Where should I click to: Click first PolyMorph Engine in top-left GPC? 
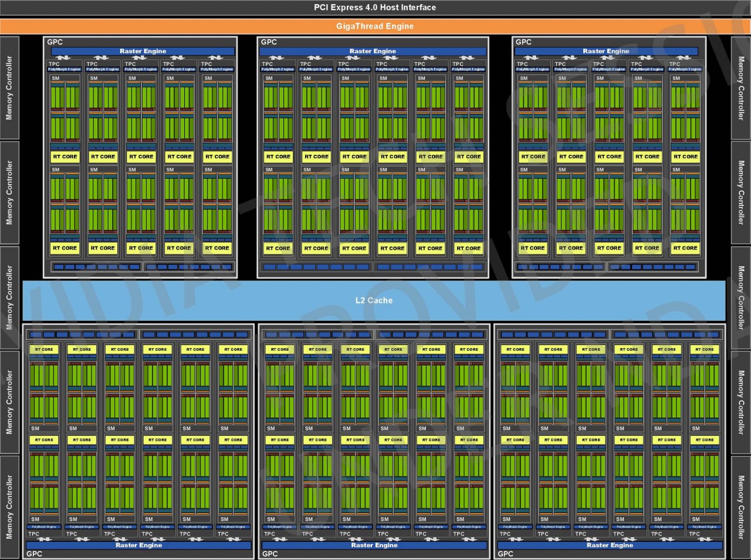[65, 69]
